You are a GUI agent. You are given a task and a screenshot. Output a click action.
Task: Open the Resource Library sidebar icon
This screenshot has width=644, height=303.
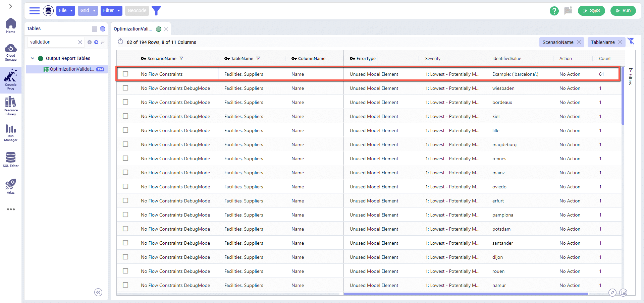pos(11,106)
